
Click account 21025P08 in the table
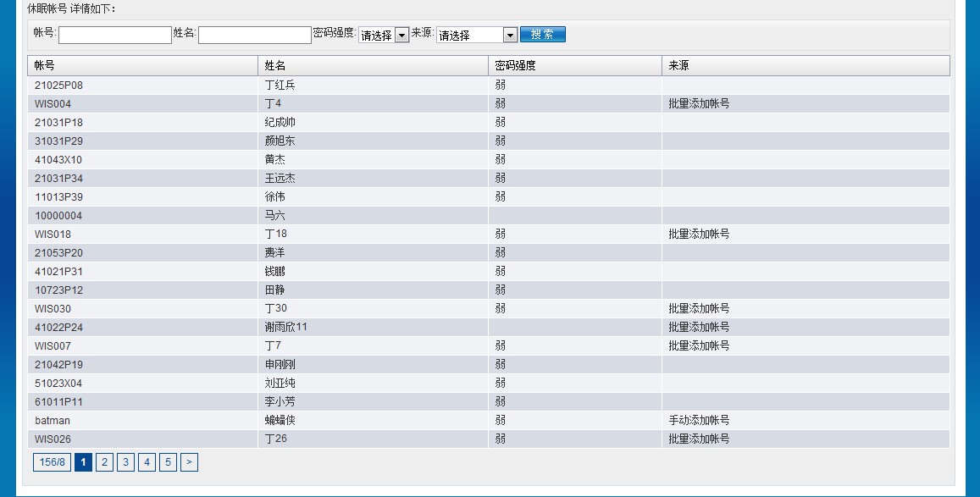[58, 86]
